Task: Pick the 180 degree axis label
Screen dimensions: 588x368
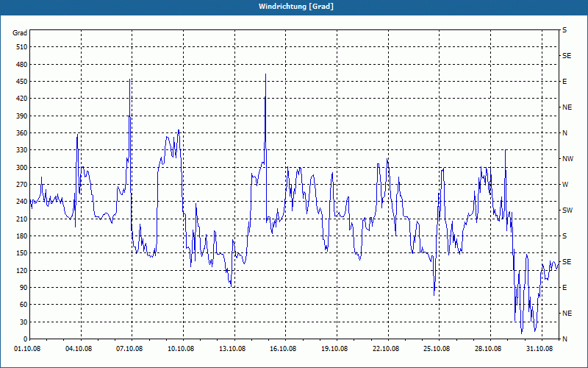Action: point(22,236)
